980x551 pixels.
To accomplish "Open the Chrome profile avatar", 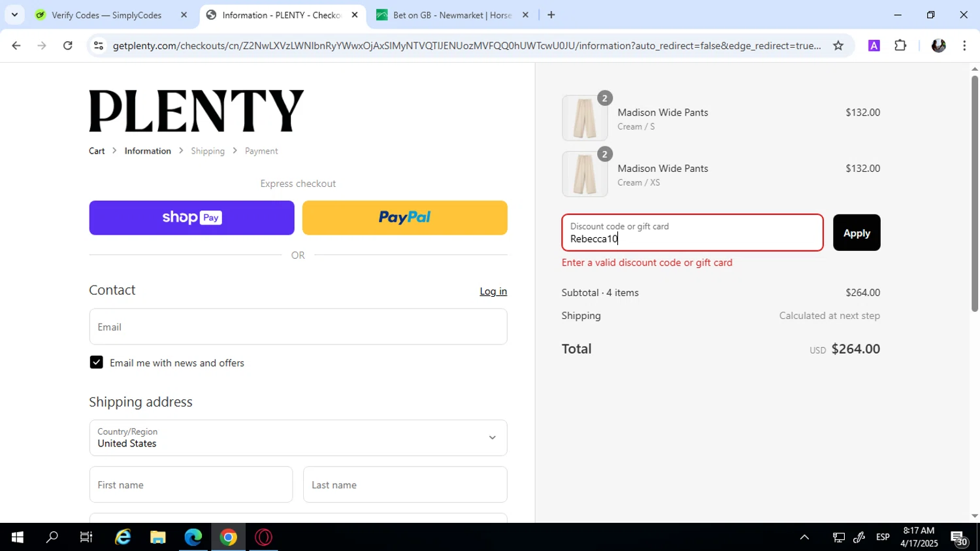I will 939,46.
